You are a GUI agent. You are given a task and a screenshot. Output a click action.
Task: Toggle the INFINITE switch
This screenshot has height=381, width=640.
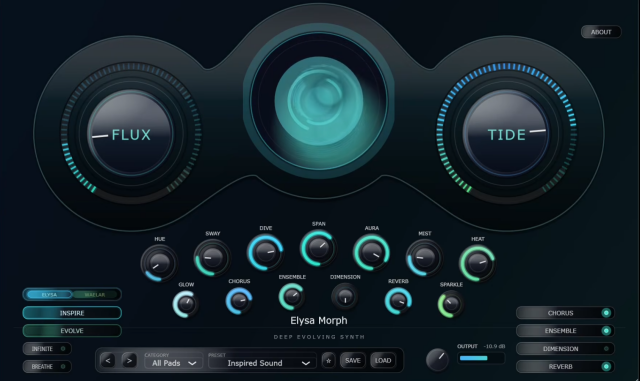(x=47, y=349)
